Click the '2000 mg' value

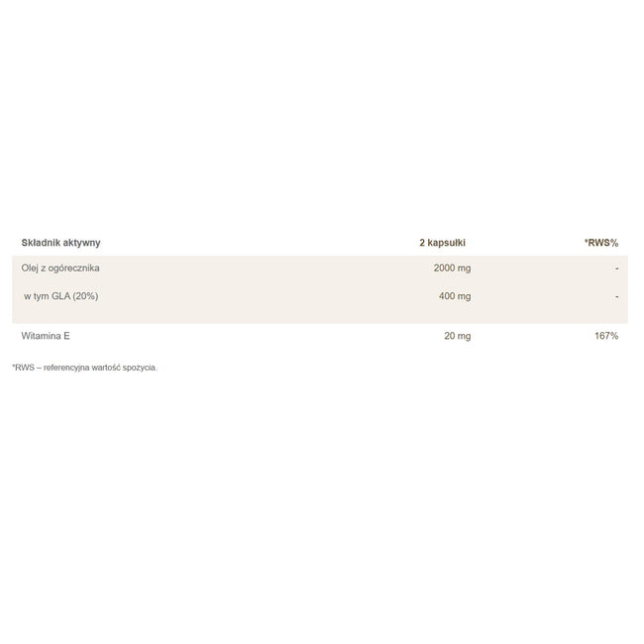[x=452, y=268]
